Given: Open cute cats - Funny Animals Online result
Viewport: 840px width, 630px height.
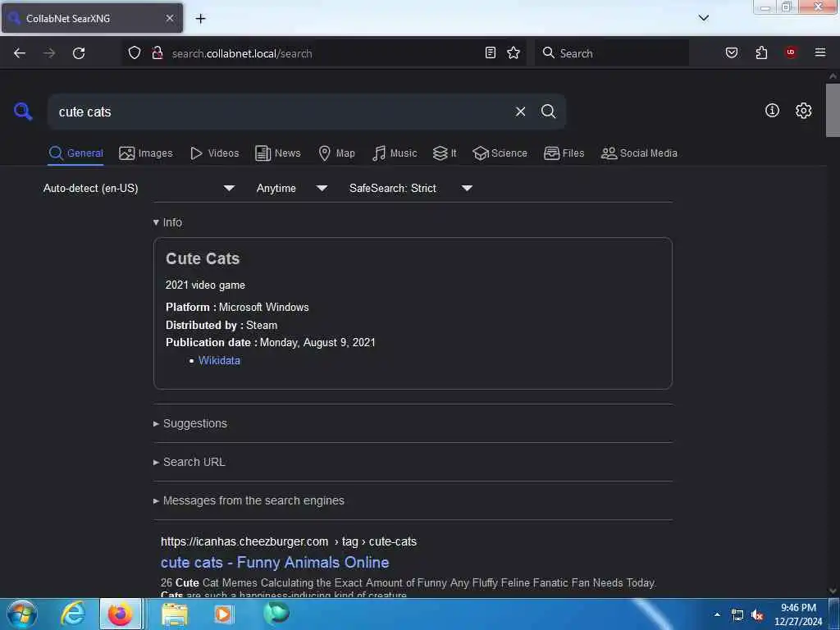Looking at the screenshot, I should 275,563.
